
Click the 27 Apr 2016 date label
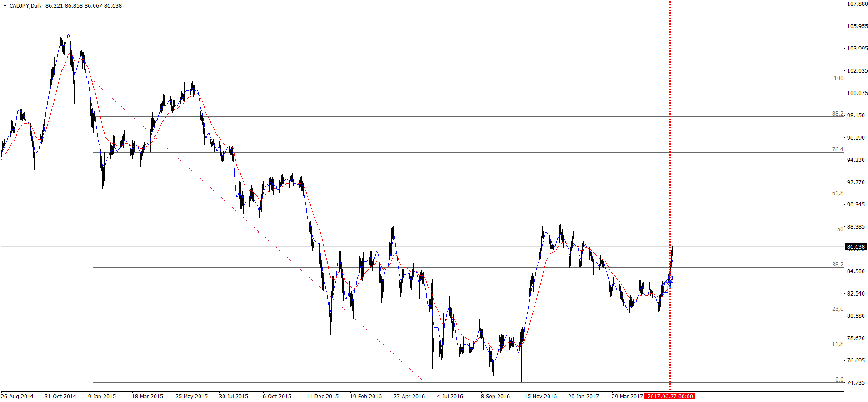pyautogui.click(x=409, y=397)
